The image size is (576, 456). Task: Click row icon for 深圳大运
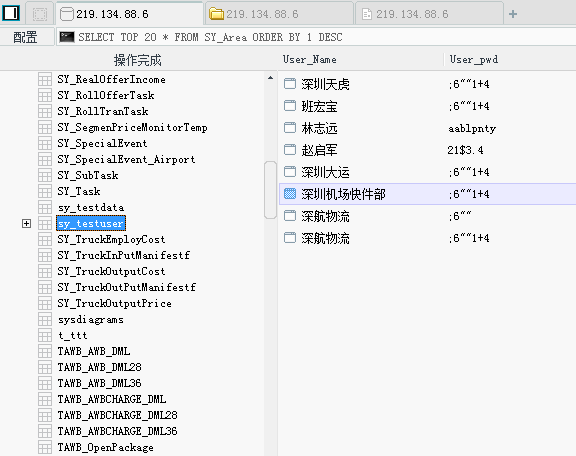290,172
